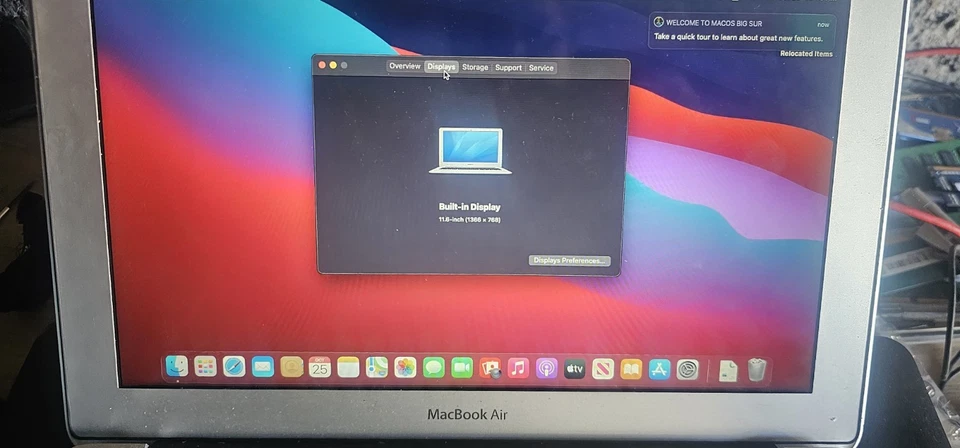Open the Apple TV app in Dock
The width and height of the screenshot is (960, 448).
[575, 368]
